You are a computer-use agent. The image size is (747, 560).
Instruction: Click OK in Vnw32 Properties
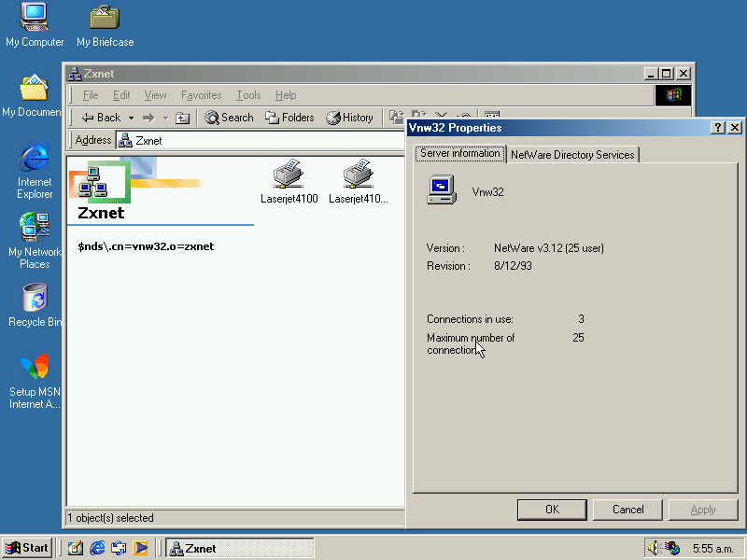pyautogui.click(x=552, y=510)
